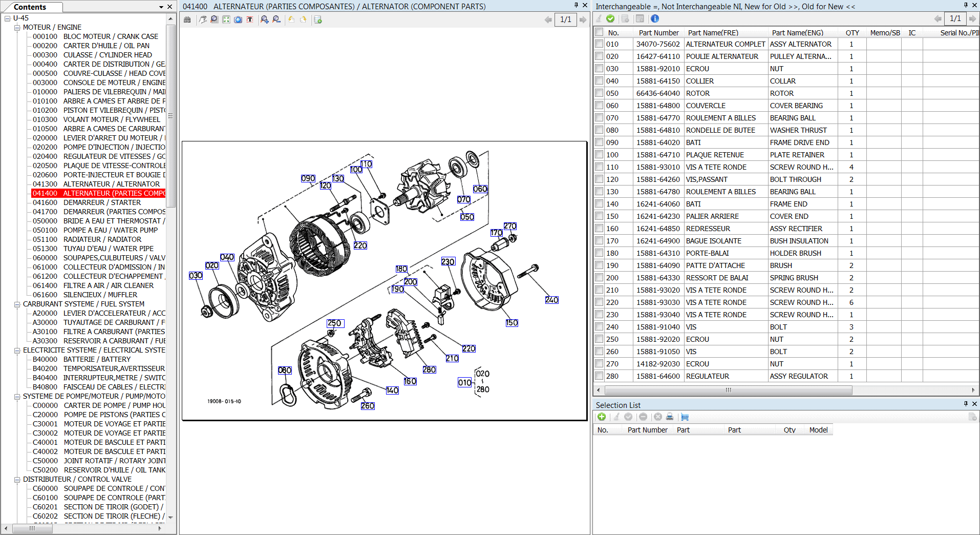The width and height of the screenshot is (980, 535).
Task: Check the box for part 160 REDRESSEUR
Action: (x=599, y=229)
